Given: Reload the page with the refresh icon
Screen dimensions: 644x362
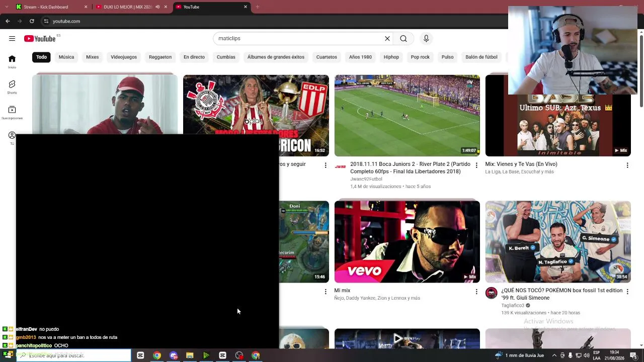Looking at the screenshot, I should [x=32, y=21].
